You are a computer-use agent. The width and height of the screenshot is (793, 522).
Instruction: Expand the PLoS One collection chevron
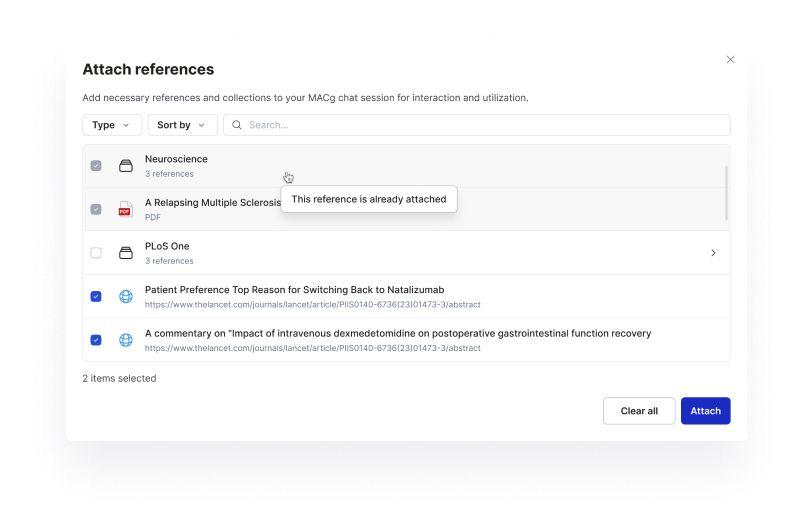point(713,253)
